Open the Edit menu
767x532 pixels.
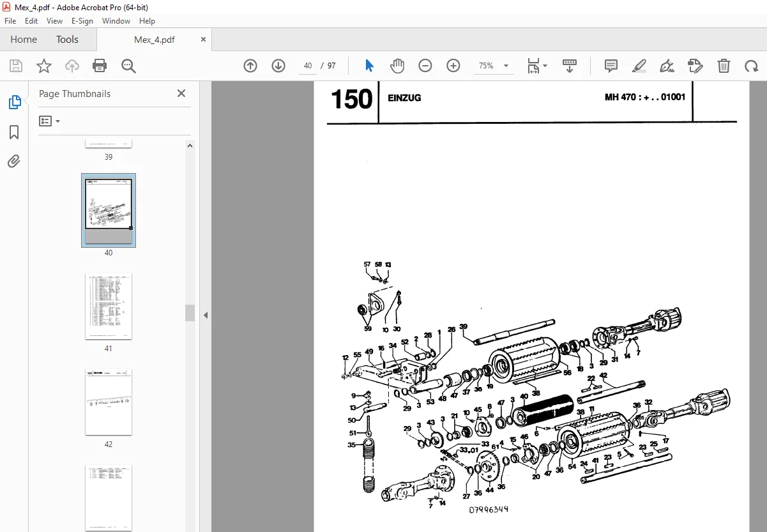click(x=31, y=21)
